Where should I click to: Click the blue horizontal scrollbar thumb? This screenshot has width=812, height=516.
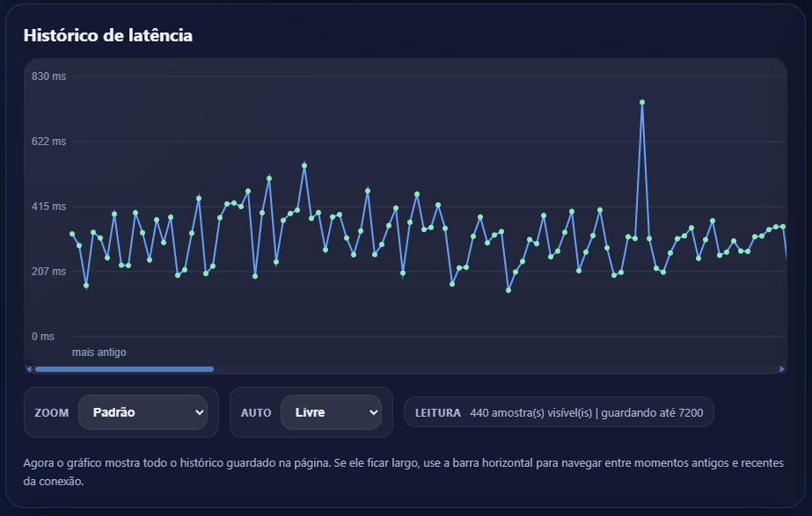point(123,369)
